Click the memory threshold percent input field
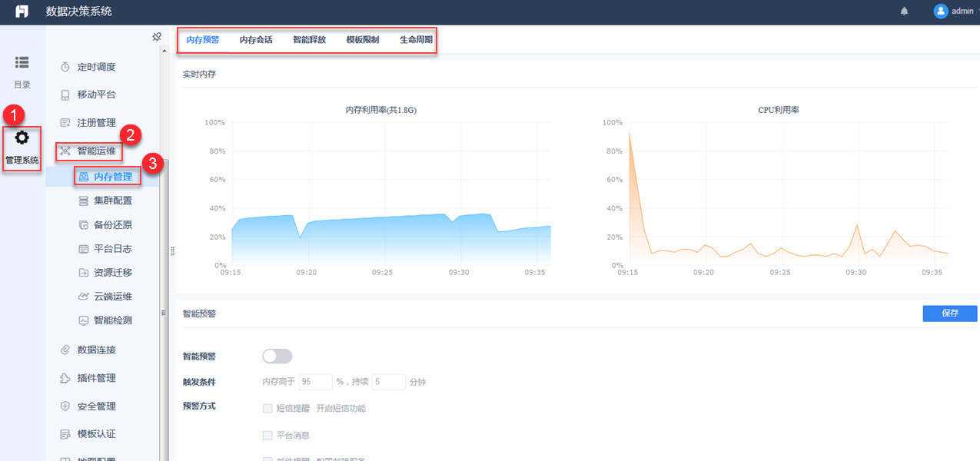 [x=315, y=381]
